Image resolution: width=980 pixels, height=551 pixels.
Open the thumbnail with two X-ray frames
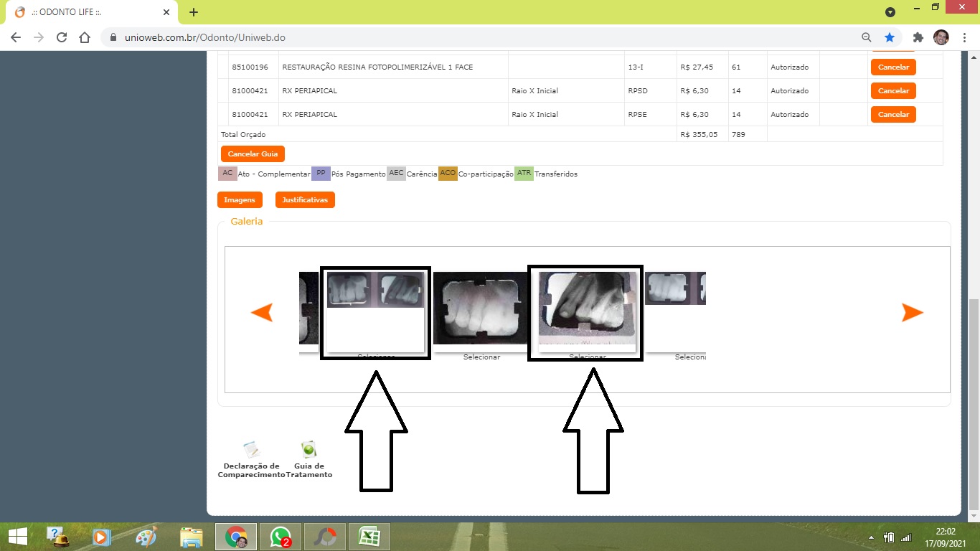click(x=375, y=290)
